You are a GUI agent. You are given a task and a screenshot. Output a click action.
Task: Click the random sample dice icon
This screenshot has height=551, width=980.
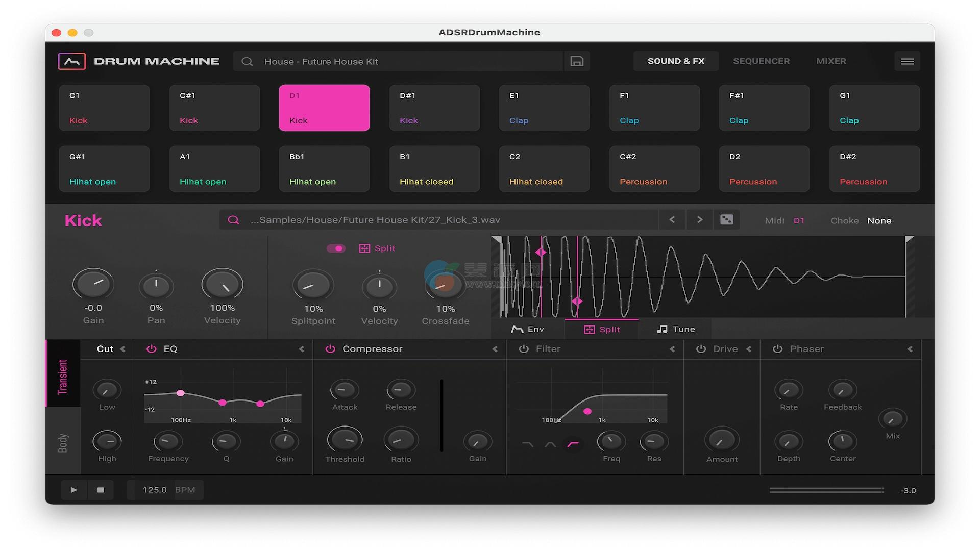point(726,220)
